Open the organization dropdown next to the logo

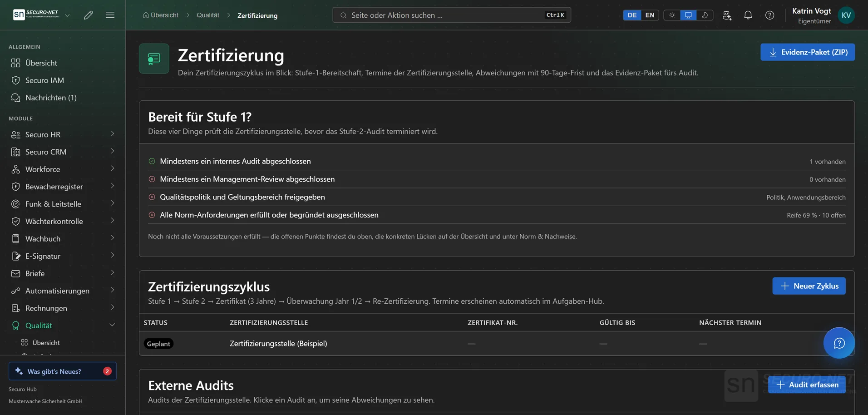point(67,15)
